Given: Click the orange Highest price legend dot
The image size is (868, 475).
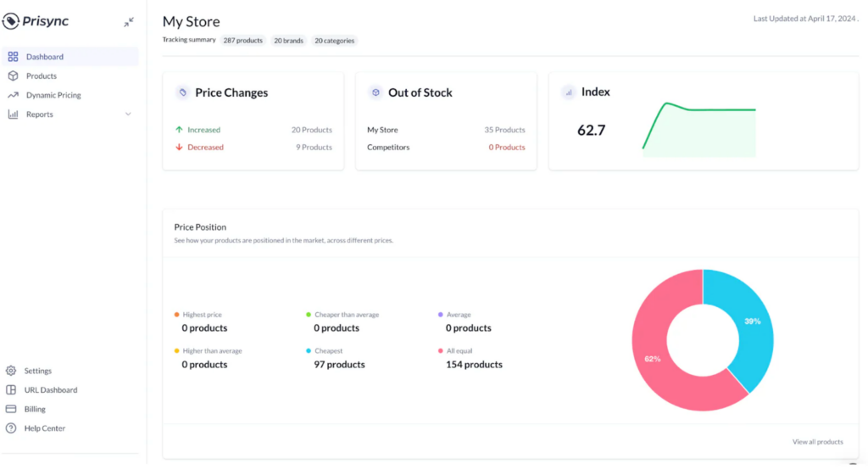Looking at the screenshot, I should 176,315.
